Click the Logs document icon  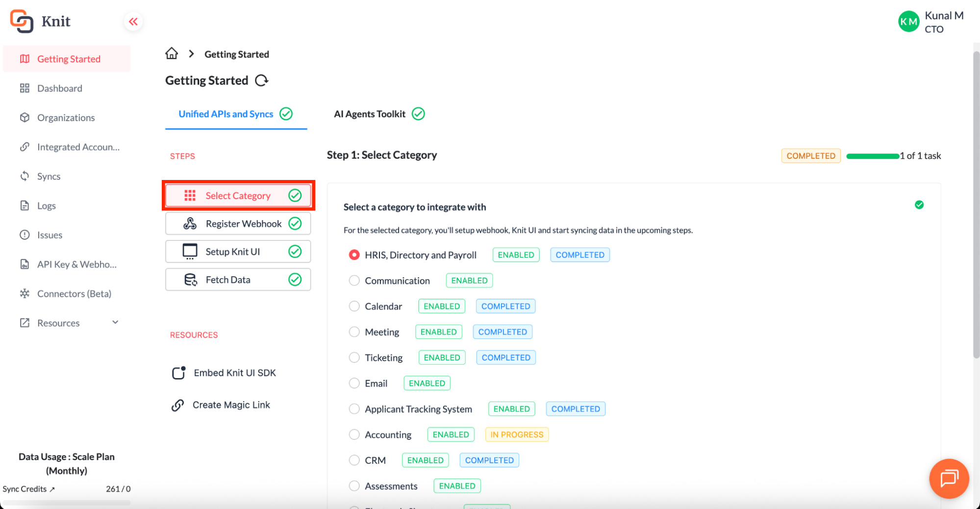pos(25,205)
